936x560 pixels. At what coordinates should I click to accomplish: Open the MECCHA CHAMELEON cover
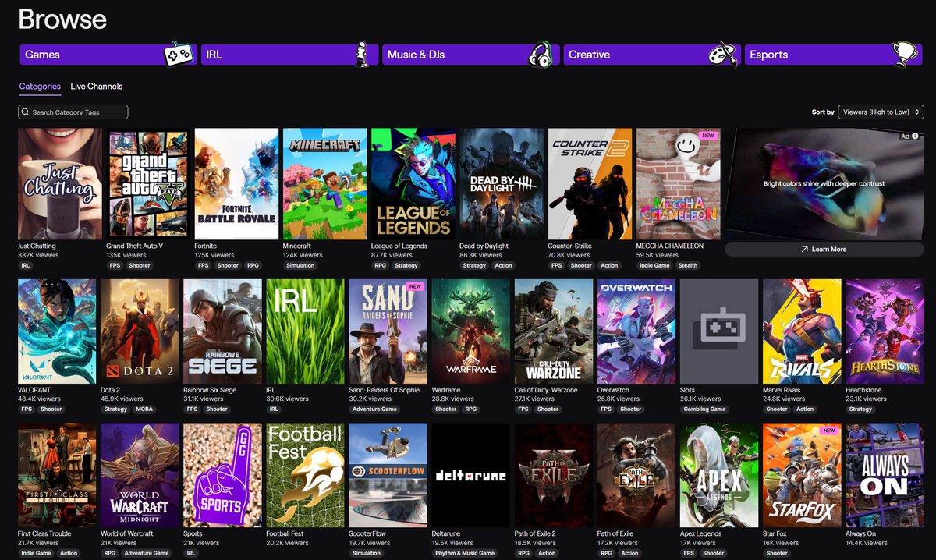[679, 184]
